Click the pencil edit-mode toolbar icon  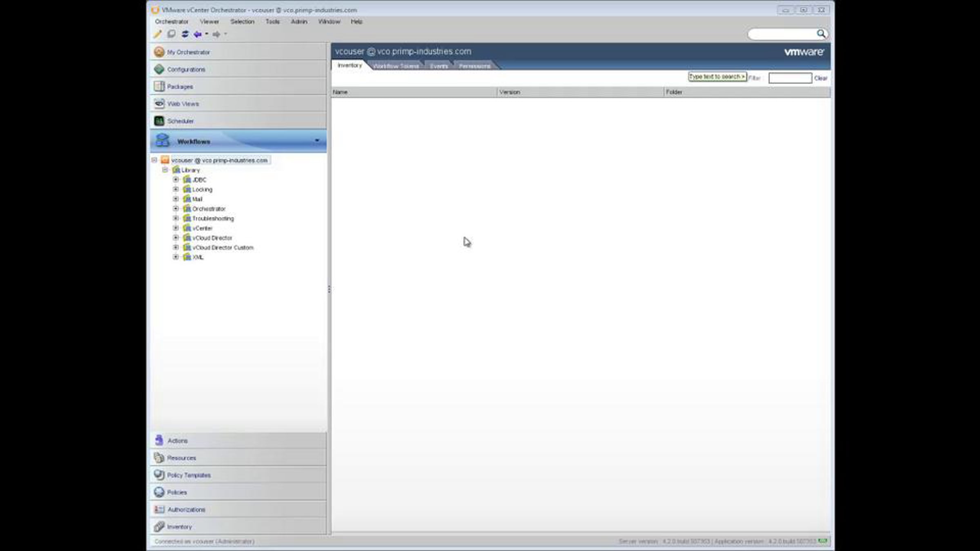158,34
